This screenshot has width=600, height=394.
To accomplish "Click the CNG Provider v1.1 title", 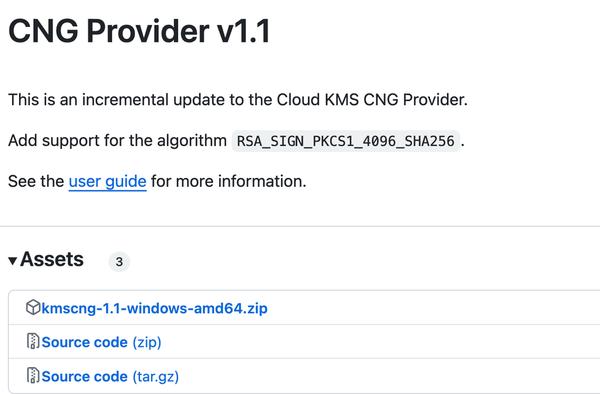I will [x=139, y=31].
